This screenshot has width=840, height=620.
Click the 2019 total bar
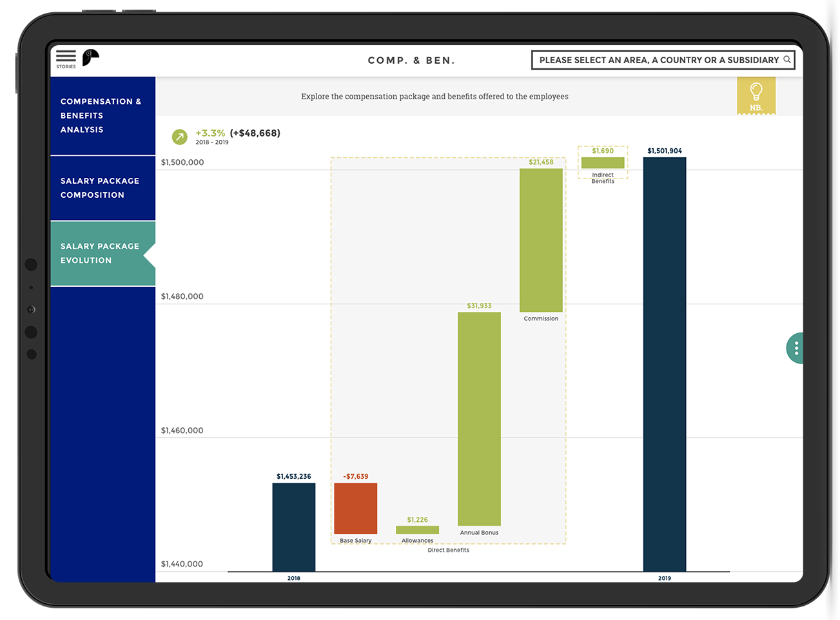(664, 364)
